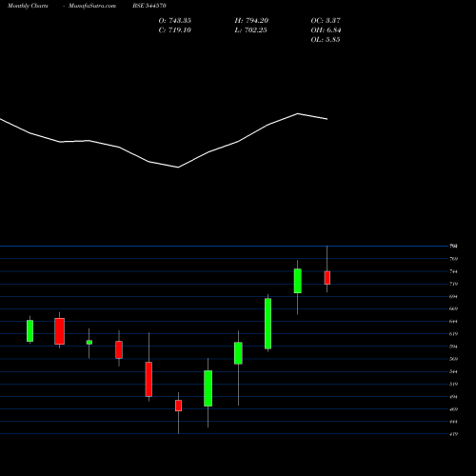Click the lowest red candle near 469
Viewport: 476px width, 476px height.
pyautogui.click(x=178, y=406)
